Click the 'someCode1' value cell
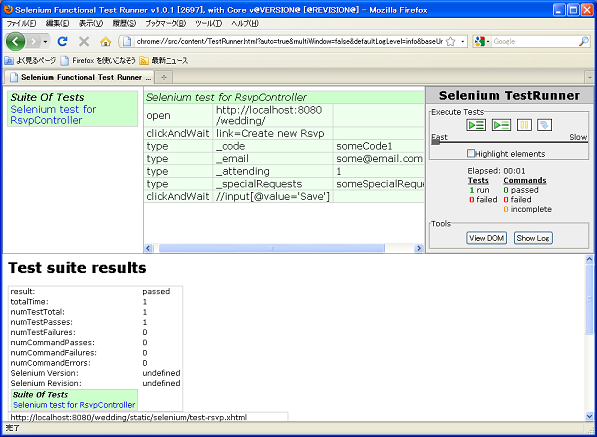The height and width of the screenshot is (437, 597). click(379, 146)
